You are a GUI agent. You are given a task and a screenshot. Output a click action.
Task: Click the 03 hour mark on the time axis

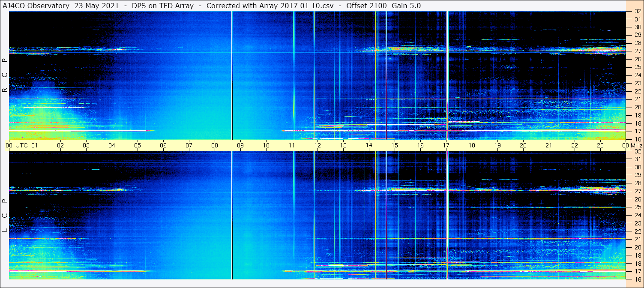point(86,145)
